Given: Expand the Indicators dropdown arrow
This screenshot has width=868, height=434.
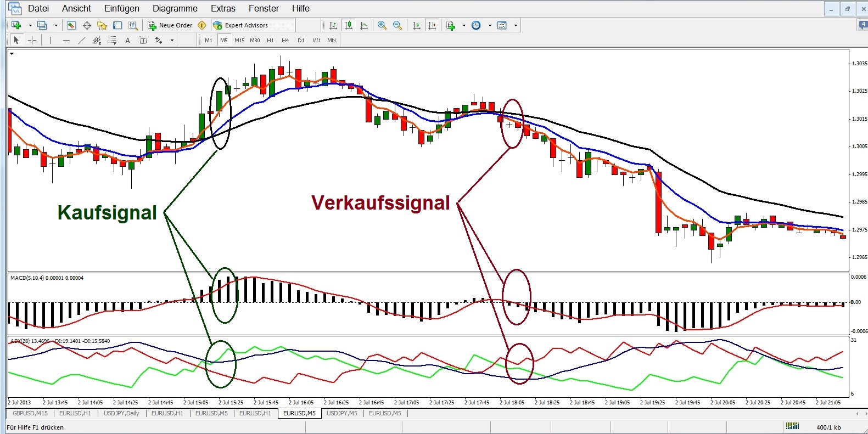Looking at the screenshot, I should click(x=464, y=25).
